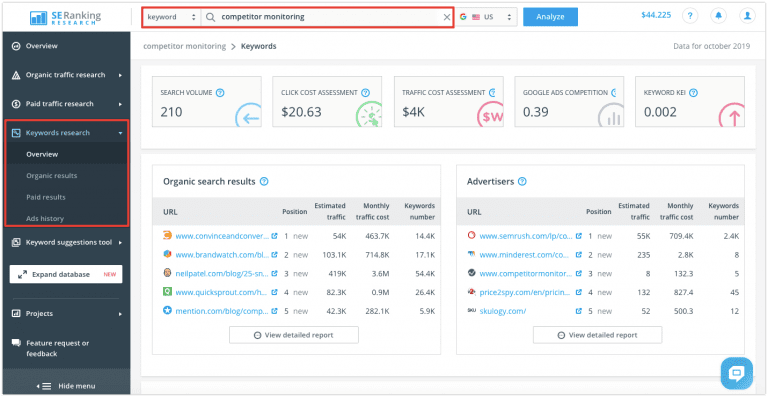Open www.convinceandconver... URL link
Viewport: 768px width, 397px height.
tap(222, 236)
